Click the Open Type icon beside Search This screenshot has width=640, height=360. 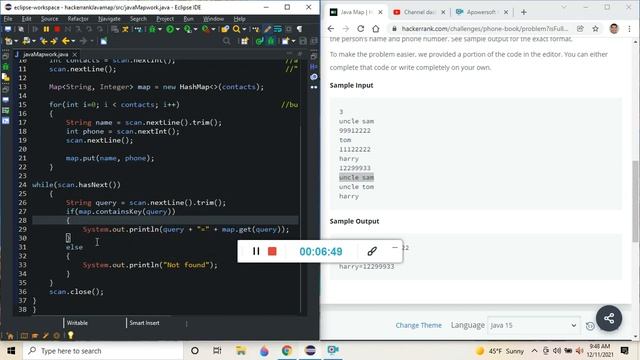click(225, 29)
